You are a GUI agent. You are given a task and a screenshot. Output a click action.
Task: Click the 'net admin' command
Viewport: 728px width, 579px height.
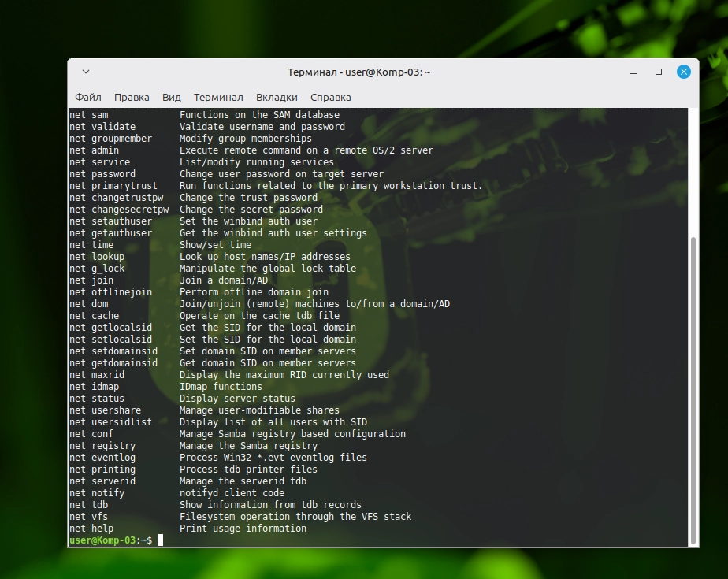[x=95, y=150]
